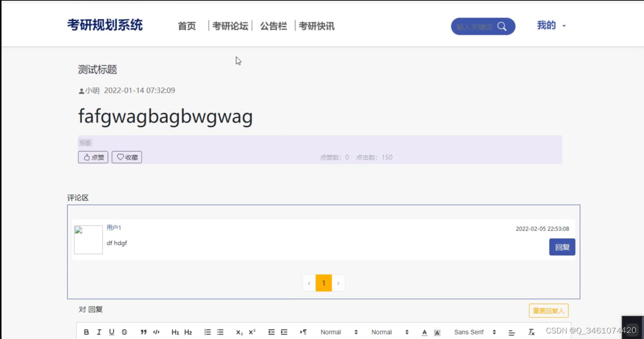644x339 pixels.
Task: Reply to 用户1's comment with 回复
Action: coord(562,247)
